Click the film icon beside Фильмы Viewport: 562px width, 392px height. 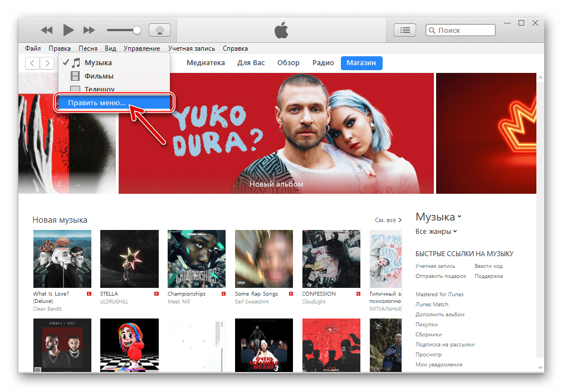[75, 76]
